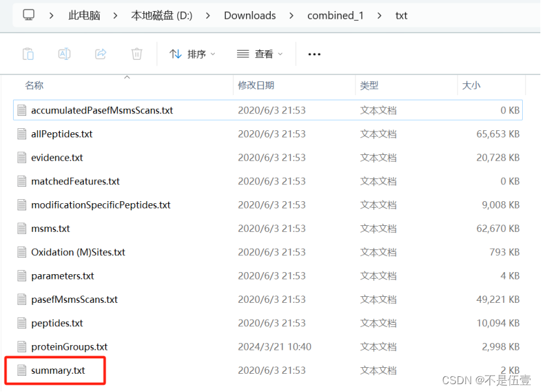Click the 62,670 KB size of msms.txt
This screenshot has width=541, height=392.
[x=498, y=229]
